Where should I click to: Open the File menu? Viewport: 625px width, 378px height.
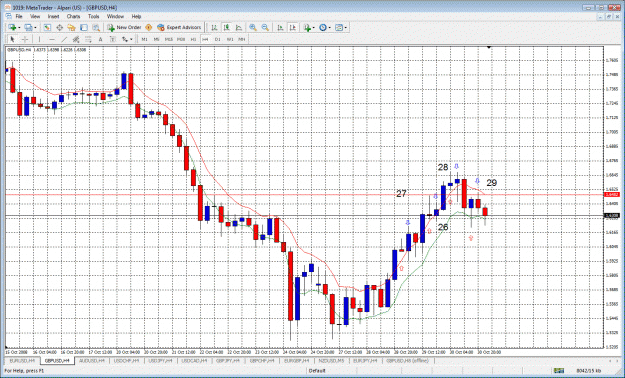pyautogui.click(x=19, y=16)
